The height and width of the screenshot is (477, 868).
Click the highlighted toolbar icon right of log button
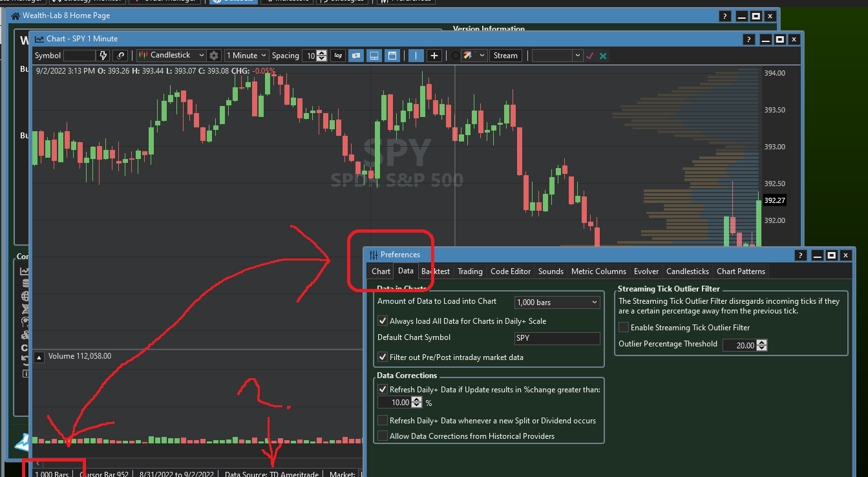[x=355, y=56]
